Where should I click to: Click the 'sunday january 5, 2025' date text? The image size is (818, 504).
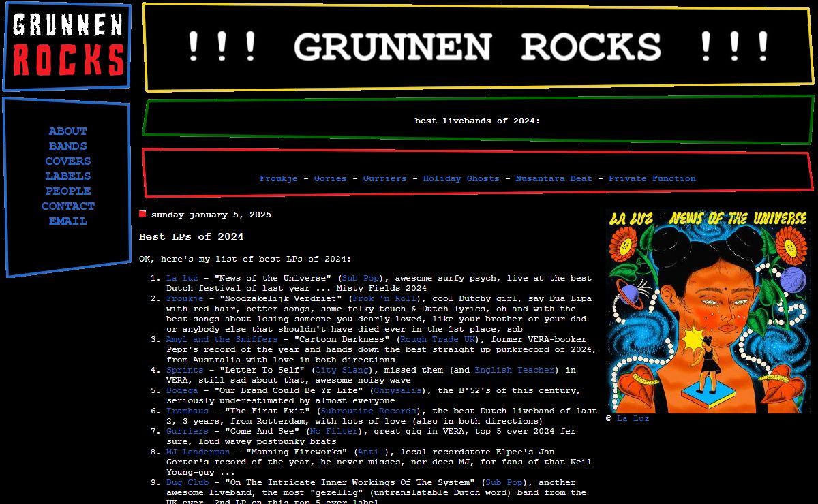(211, 215)
